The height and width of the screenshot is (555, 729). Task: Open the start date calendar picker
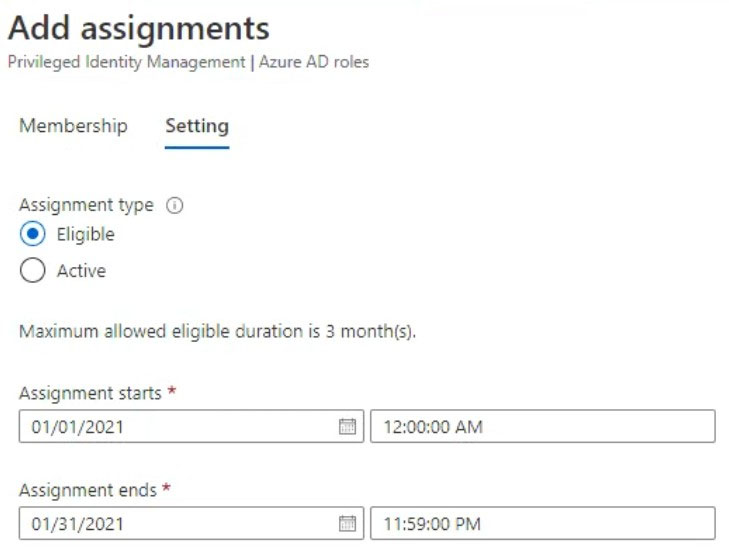[347, 426]
